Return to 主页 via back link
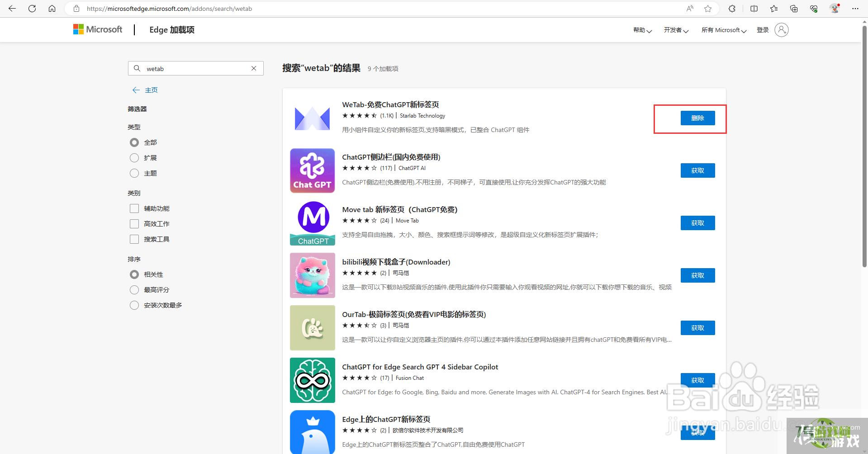The height and width of the screenshot is (454, 868). pyautogui.click(x=145, y=90)
